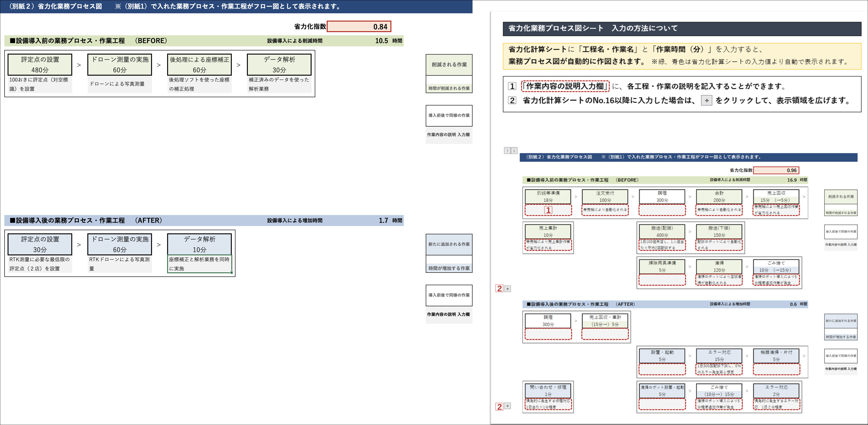This screenshot has width=868, height=425.
Task: Select lower 作業内容の説明 入力欄 legend label
Action: tap(449, 315)
